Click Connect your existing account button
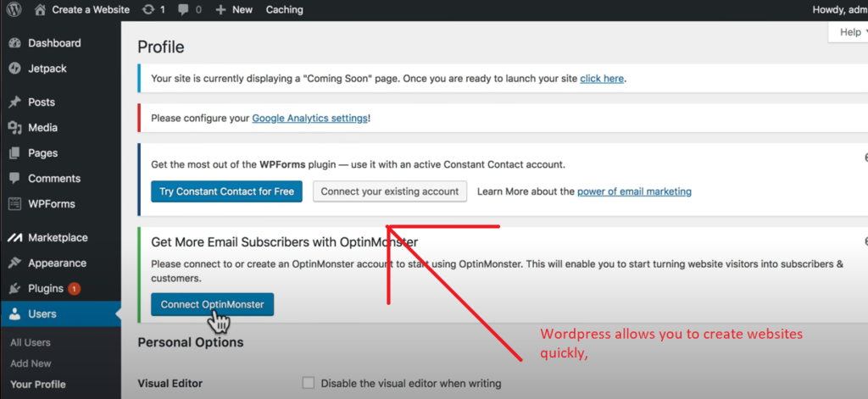This screenshot has height=399, width=868. 390,191
